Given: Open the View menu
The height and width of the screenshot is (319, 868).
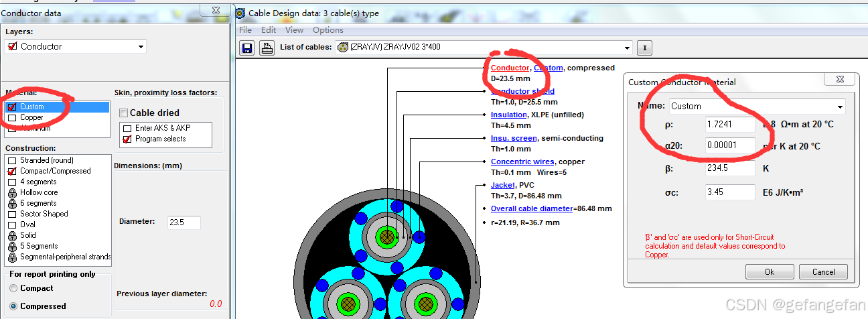Looking at the screenshot, I should 294,30.
